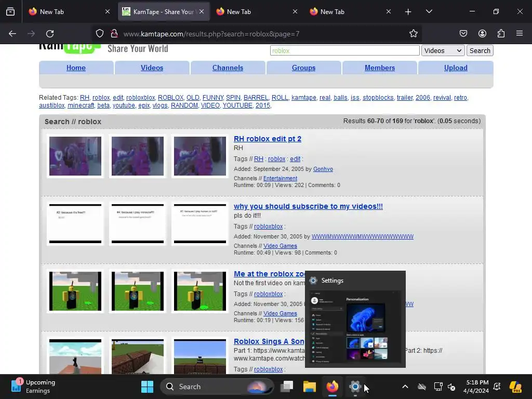Click the Settings gear taskbar icon
Viewport: 532px width, 399px height.
[x=355, y=387]
